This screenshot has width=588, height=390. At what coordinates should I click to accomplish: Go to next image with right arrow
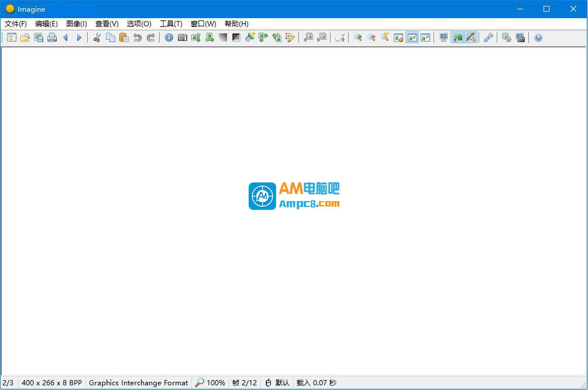pyautogui.click(x=79, y=37)
